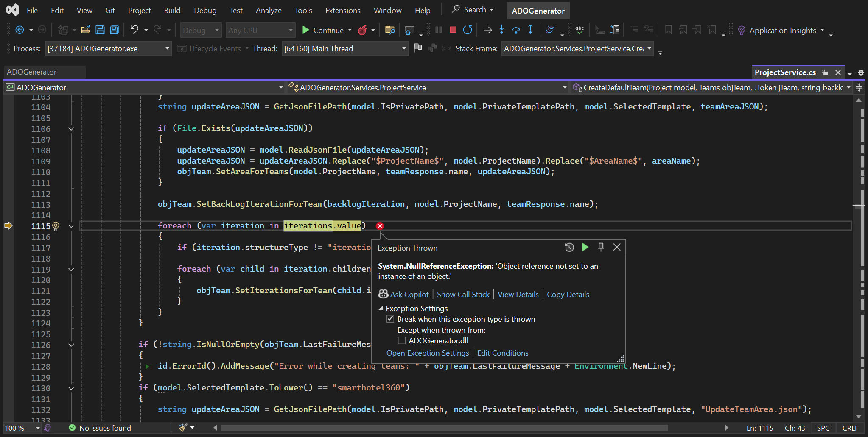Image resolution: width=868 pixels, height=437 pixels.
Task: Open the Continue button dropdown arrow
Action: (350, 30)
